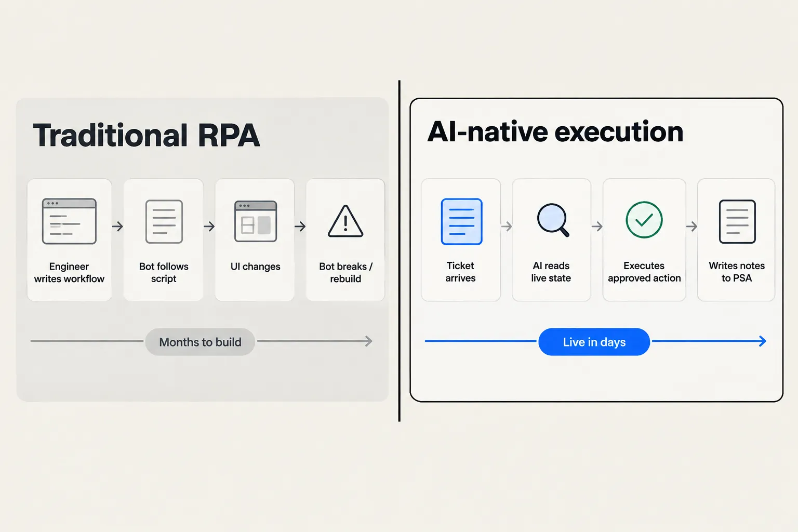Click the blue Live in days pill

(x=594, y=342)
